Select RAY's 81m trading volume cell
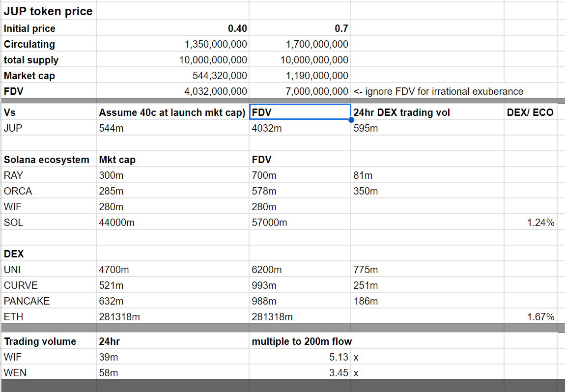The image size is (565, 392). tap(427, 175)
